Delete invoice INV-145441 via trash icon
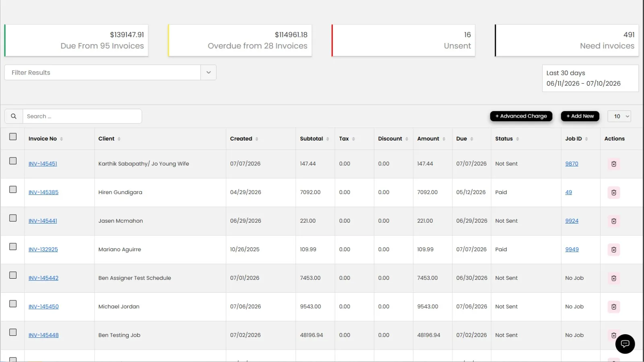The image size is (644, 362). coord(614,221)
